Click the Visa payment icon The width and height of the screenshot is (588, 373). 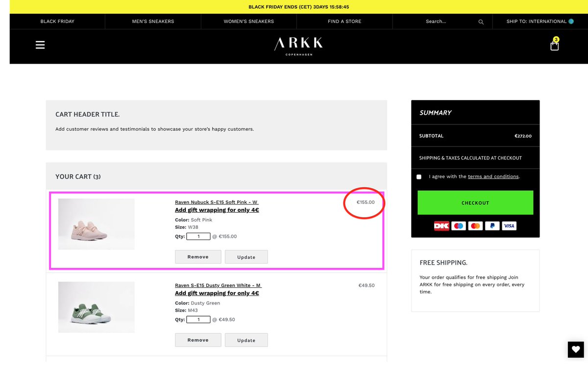coord(509,226)
